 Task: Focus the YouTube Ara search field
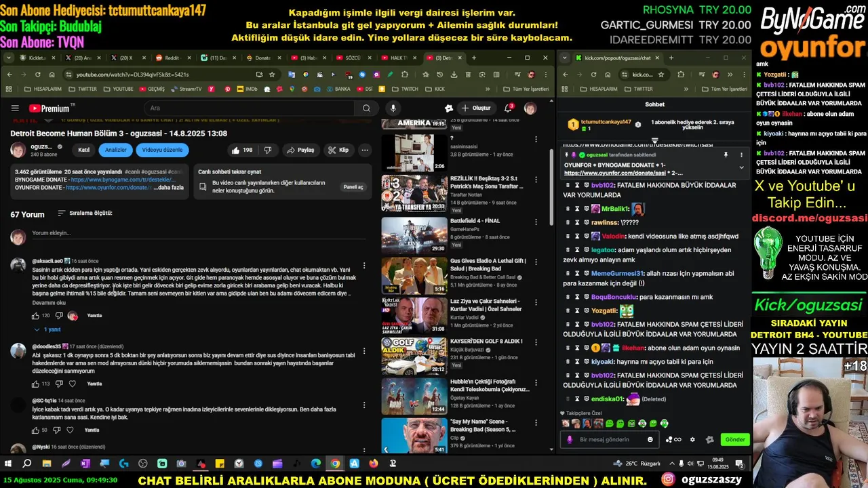pyautogui.click(x=249, y=108)
